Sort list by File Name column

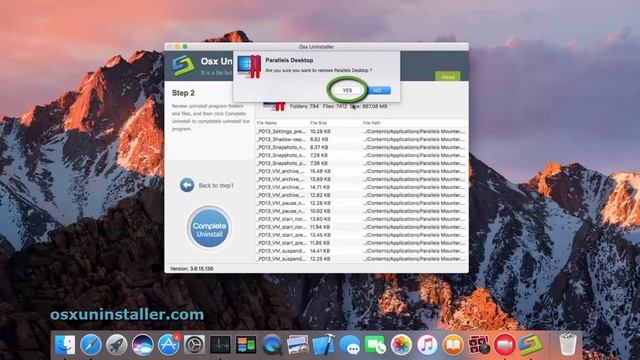pyautogui.click(x=267, y=122)
